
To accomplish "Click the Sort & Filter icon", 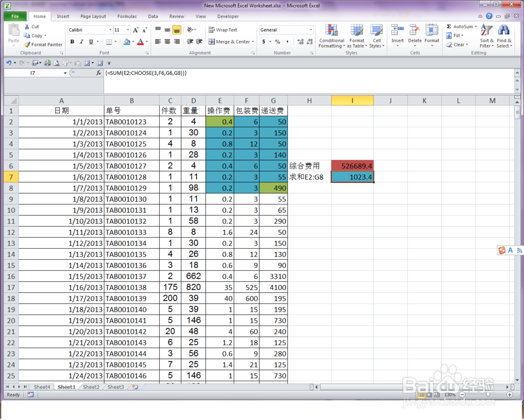I will [486, 30].
